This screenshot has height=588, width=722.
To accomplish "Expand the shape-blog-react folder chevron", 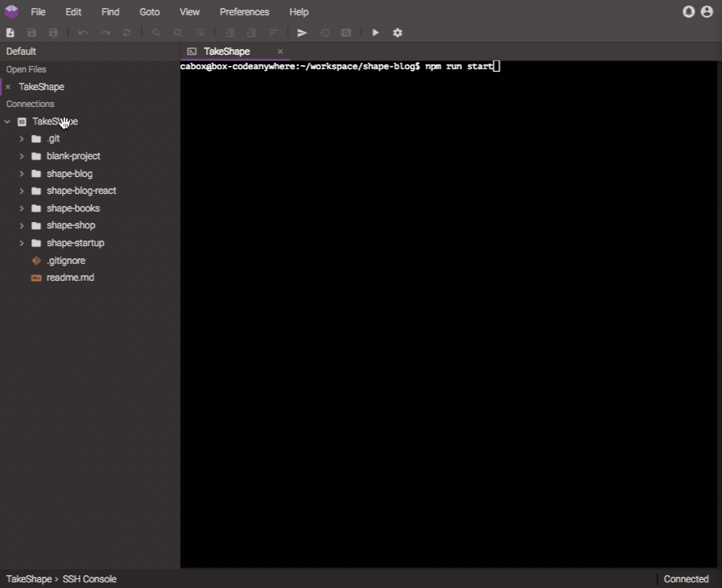I will pos(22,191).
